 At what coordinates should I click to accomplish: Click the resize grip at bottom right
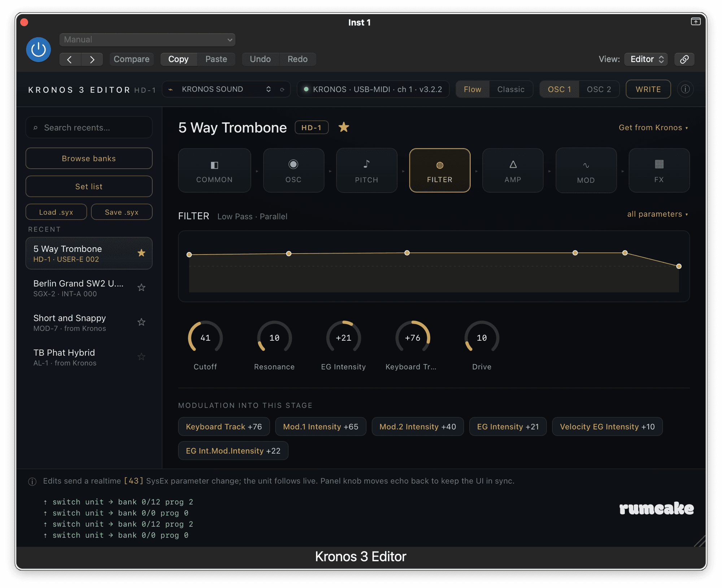pyautogui.click(x=700, y=541)
